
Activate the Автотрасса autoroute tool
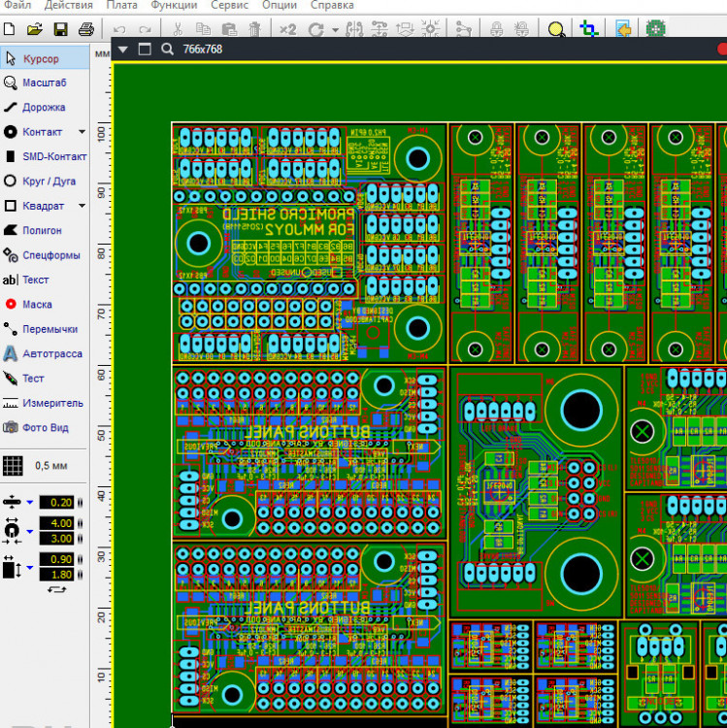45,354
